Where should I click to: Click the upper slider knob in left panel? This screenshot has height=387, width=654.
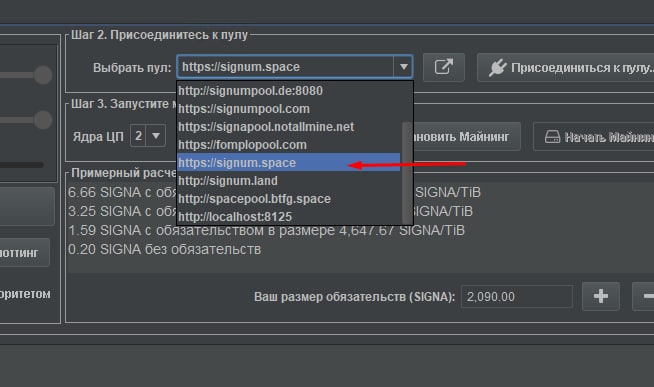(x=43, y=75)
